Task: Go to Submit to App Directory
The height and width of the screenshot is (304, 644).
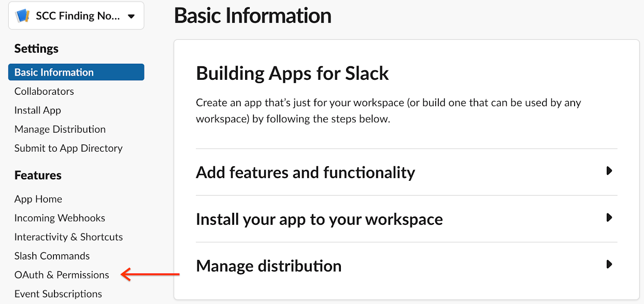Action: 68,148
